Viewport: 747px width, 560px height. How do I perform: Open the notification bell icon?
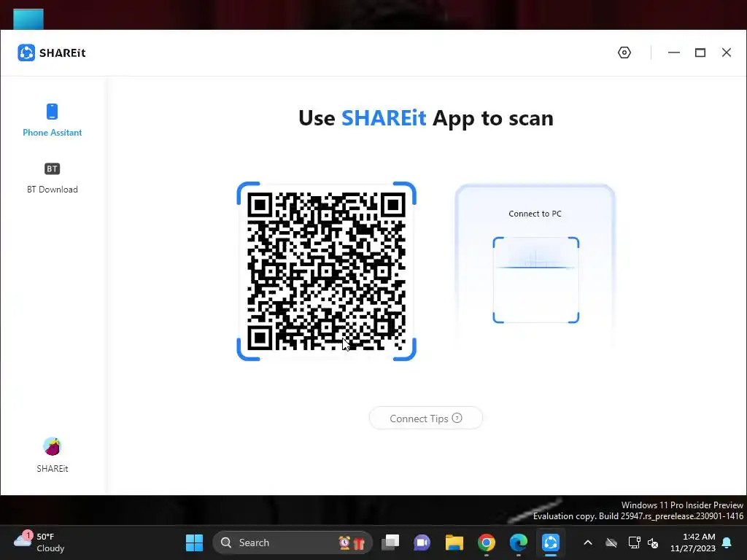(727, 542)
